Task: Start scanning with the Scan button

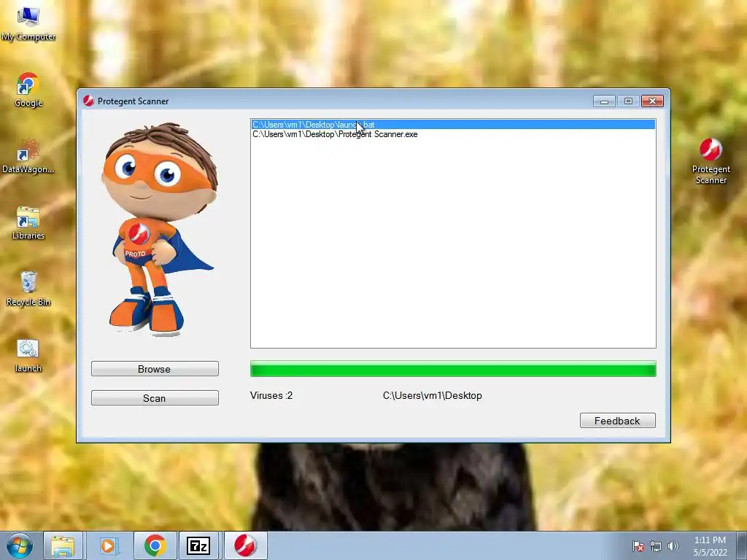Action: point(155,398)
